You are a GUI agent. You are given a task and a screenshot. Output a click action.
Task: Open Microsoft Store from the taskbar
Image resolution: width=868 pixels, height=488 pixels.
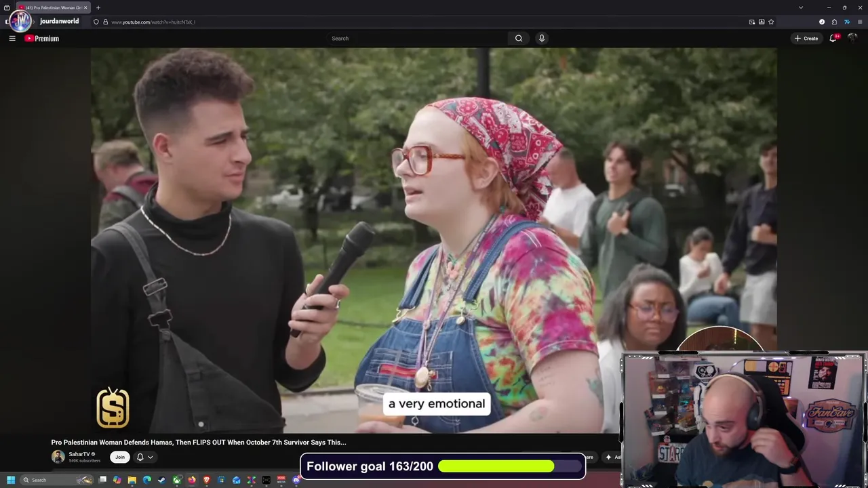tap(222, 480)
